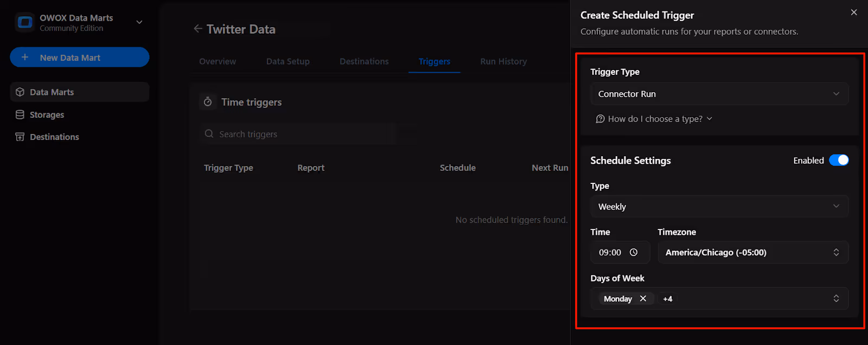This screenshot has width=868, height=345.
Task: Open the Timezone America/Chicago selector
Action: (753, 253)
